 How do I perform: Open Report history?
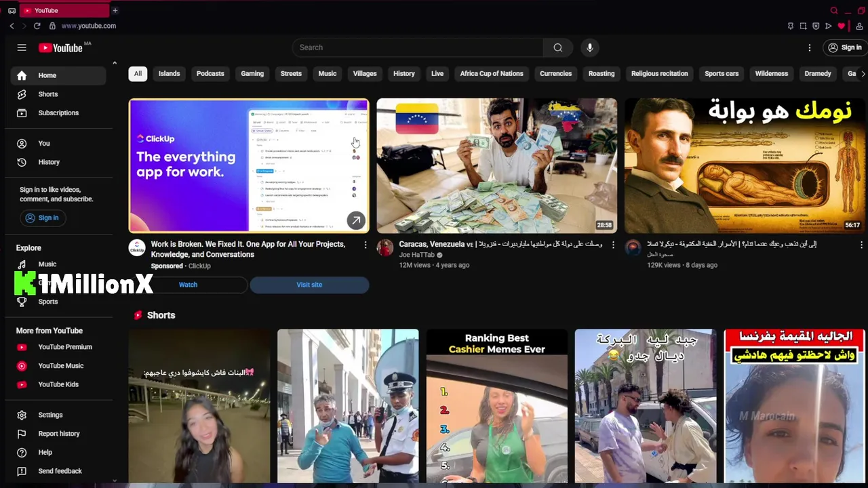pos(58,434)
